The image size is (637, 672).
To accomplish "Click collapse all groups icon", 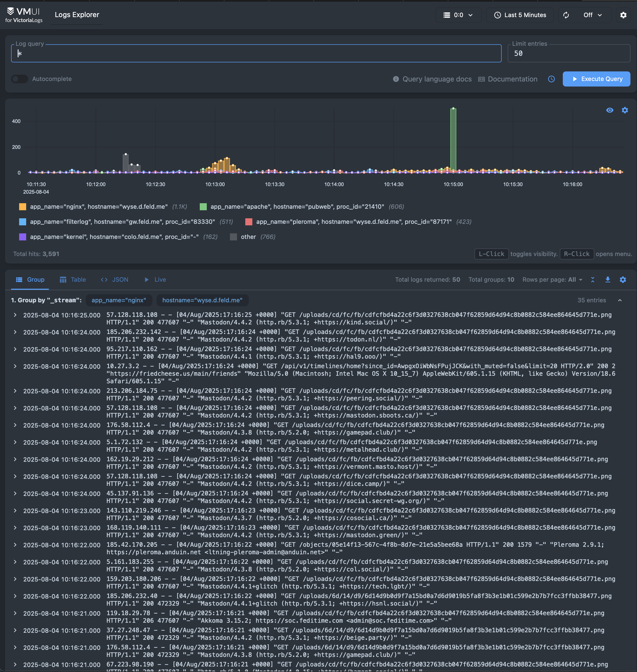I will click(592, 280).
